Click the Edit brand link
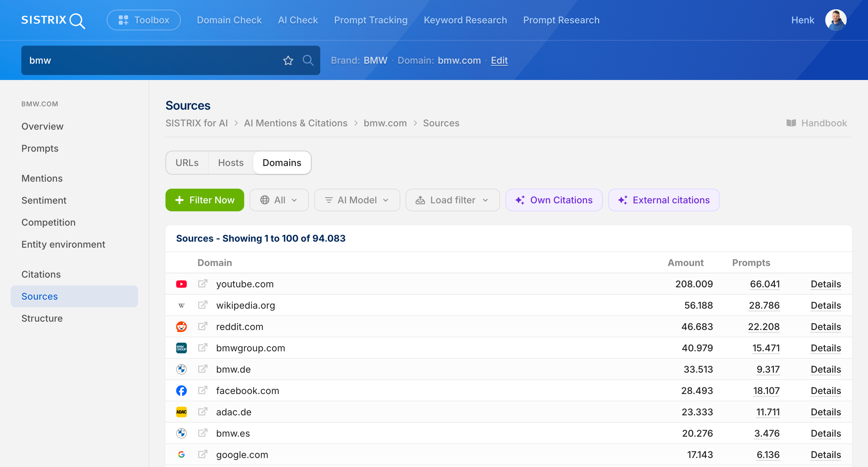868x467 pixels. (499, 60)
